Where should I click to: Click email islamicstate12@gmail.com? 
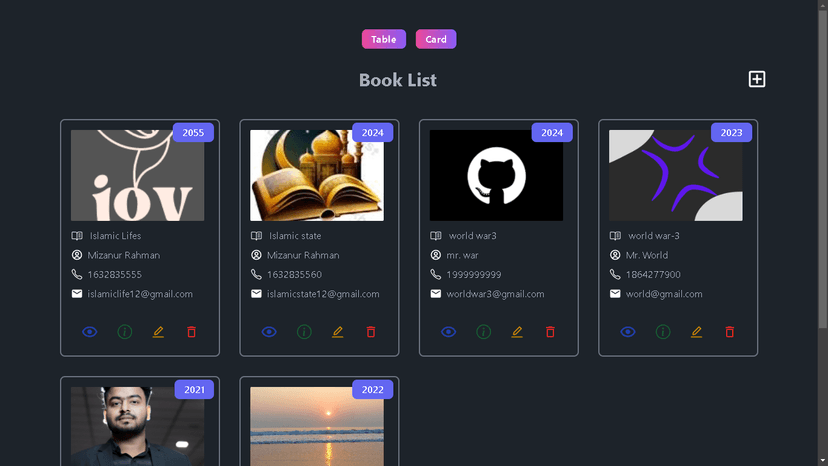point(323,294)
